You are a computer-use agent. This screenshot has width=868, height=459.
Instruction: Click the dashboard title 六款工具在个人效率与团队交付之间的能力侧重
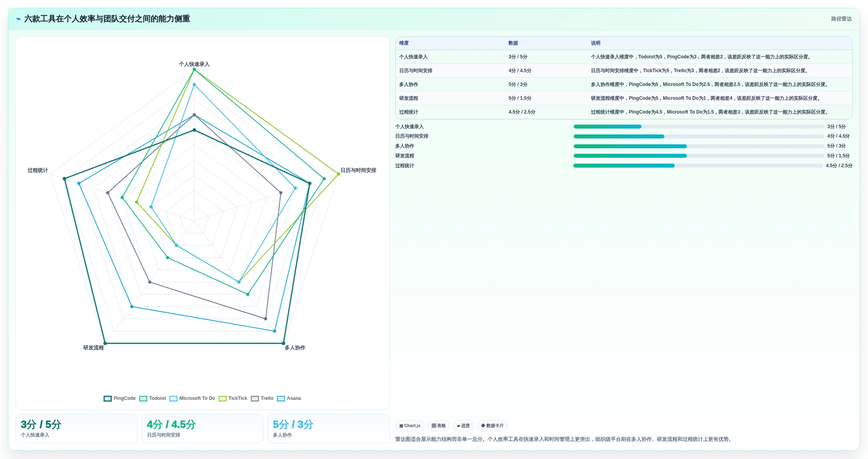coord(107,19)
